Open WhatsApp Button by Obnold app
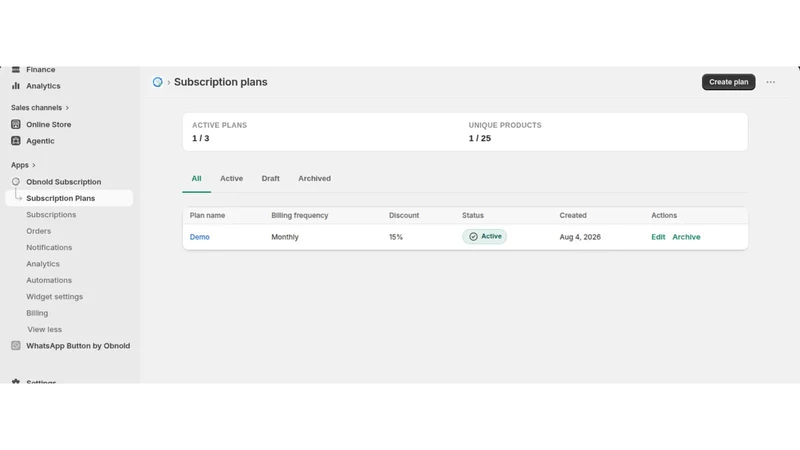The image size is (800, 450). (x=78, y=346)
